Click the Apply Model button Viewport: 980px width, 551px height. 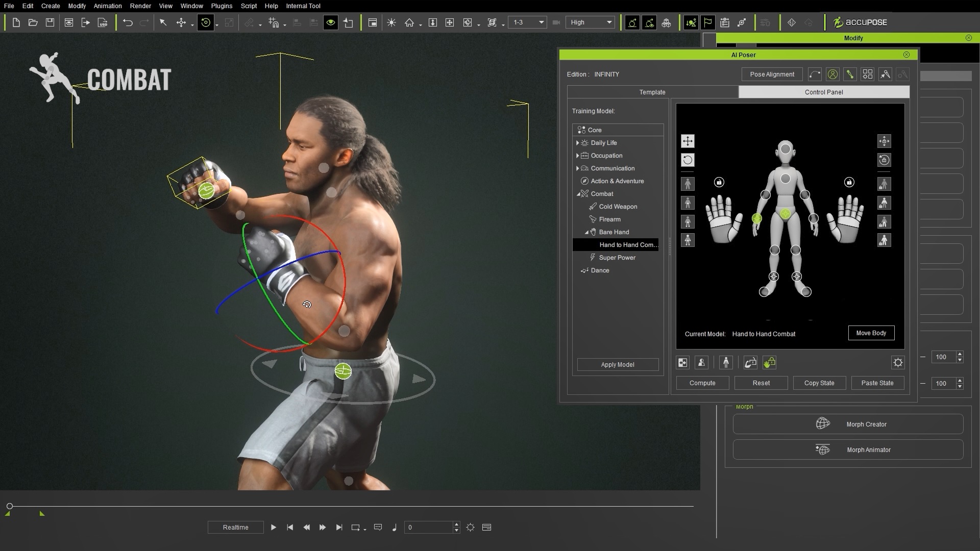[x=618, y=365]
